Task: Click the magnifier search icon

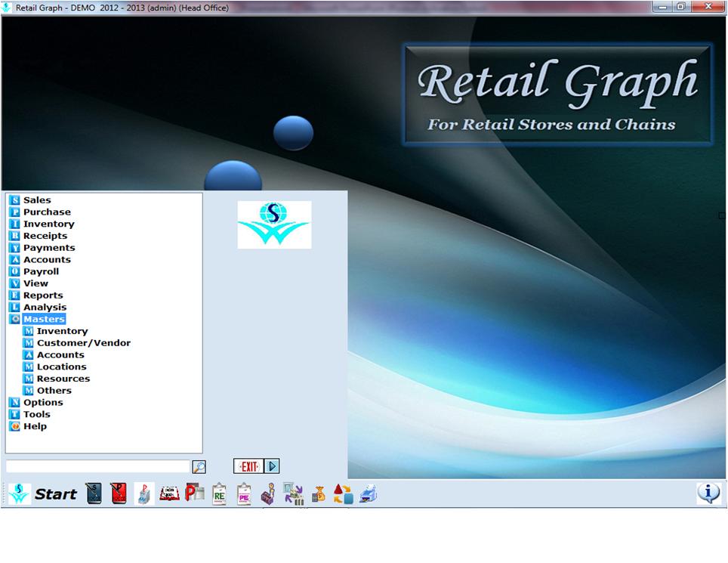Action: click(199, 467)
